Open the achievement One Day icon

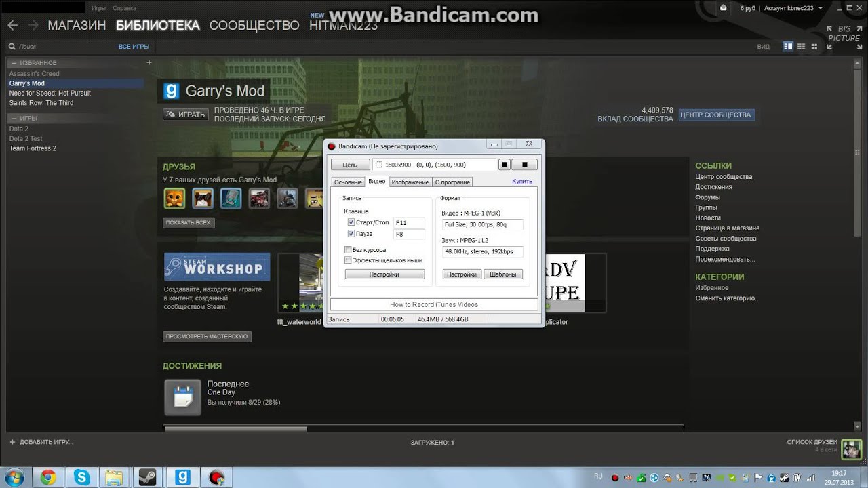coord(182,397)
